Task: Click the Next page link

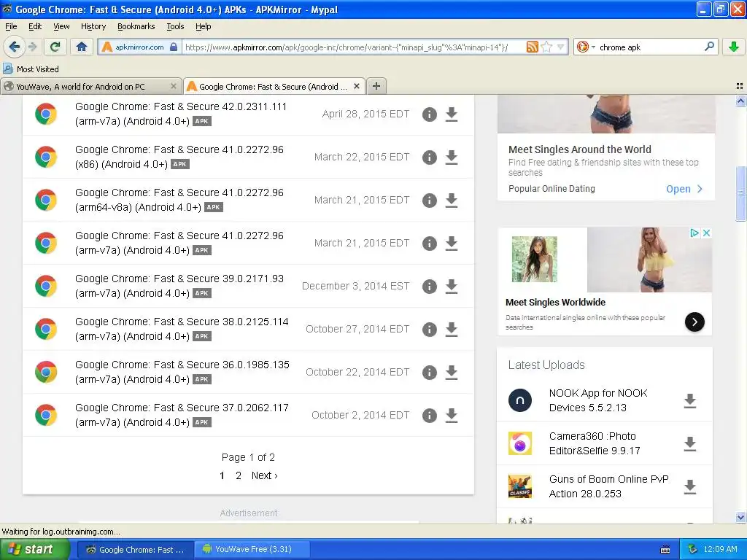Action: [x=264, y=475]
